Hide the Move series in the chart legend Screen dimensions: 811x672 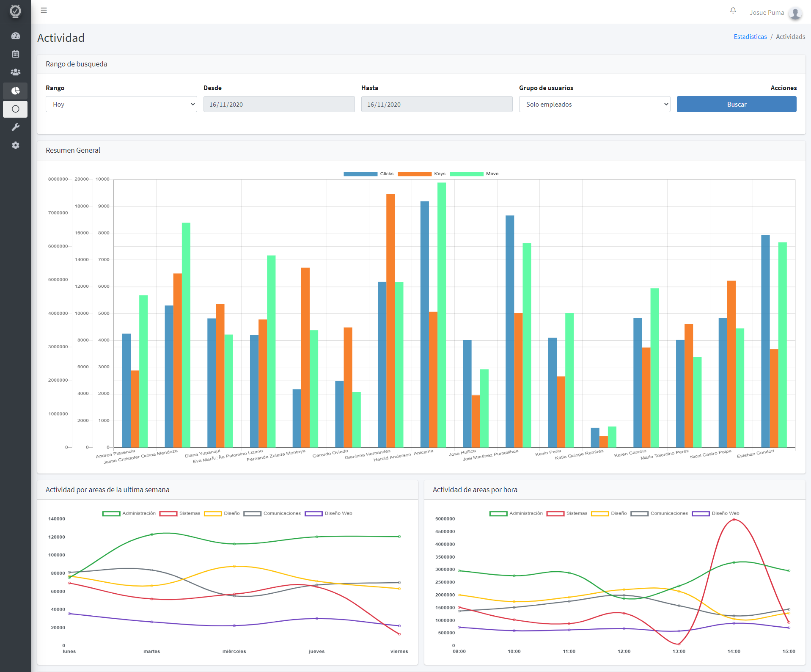[474, 174]
